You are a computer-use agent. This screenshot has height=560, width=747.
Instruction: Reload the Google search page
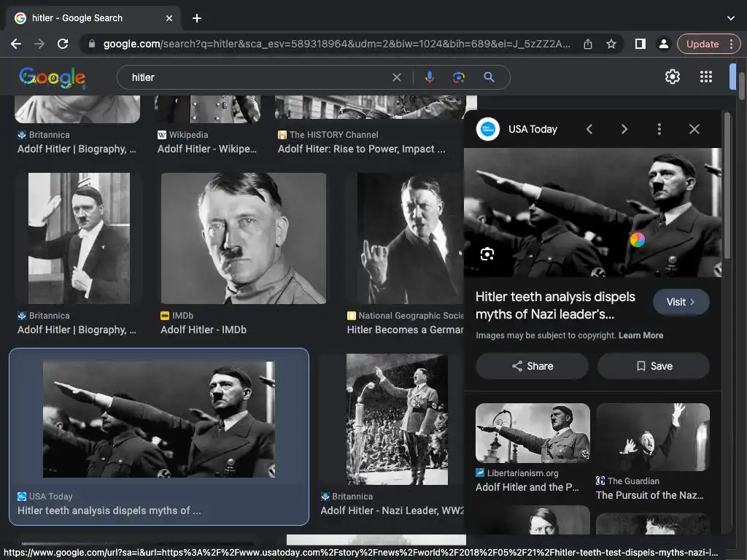63,44
